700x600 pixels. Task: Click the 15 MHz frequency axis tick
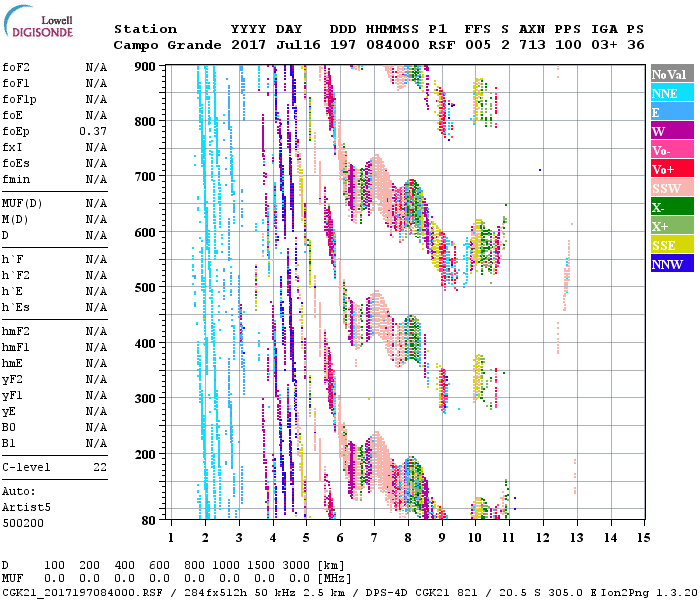click(643, 537)
